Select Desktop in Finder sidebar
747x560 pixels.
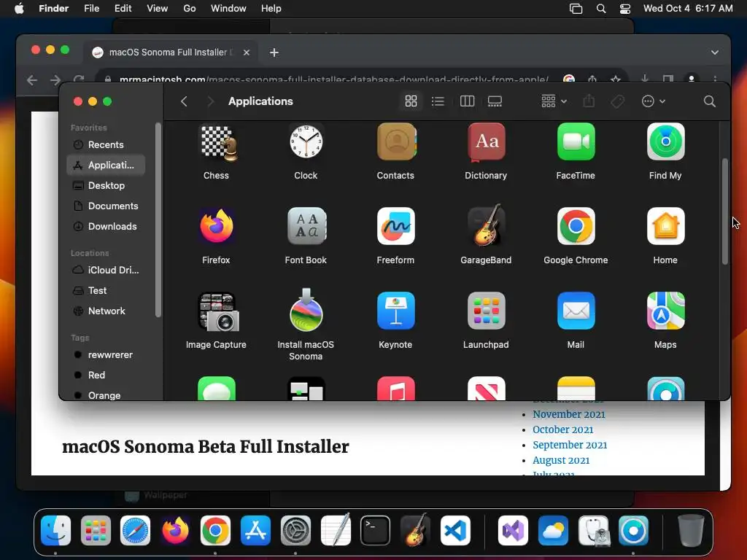tap(106, 186)
